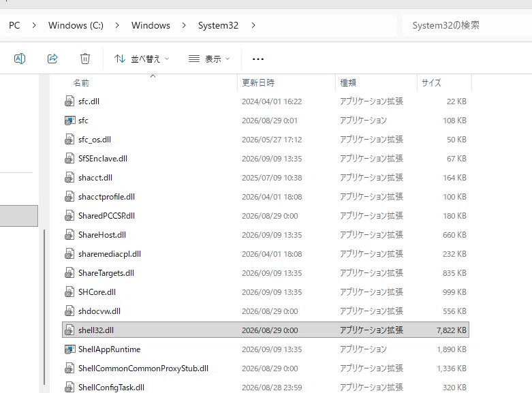Sort by the 名前 column header
This screenshot has height=393, width=532.
click(81, 83)
